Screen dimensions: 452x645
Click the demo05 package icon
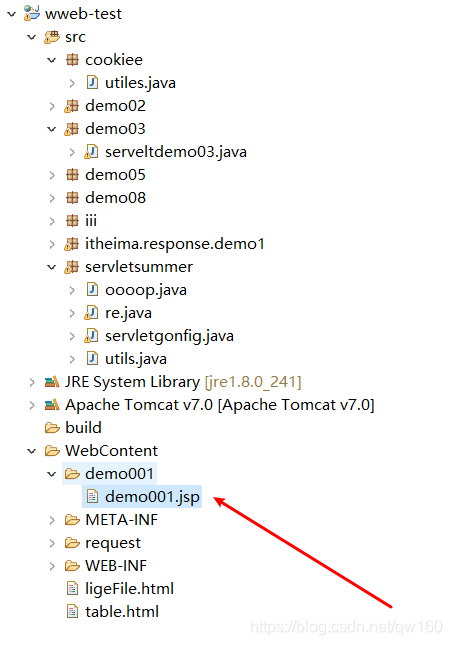pos(72,175)
